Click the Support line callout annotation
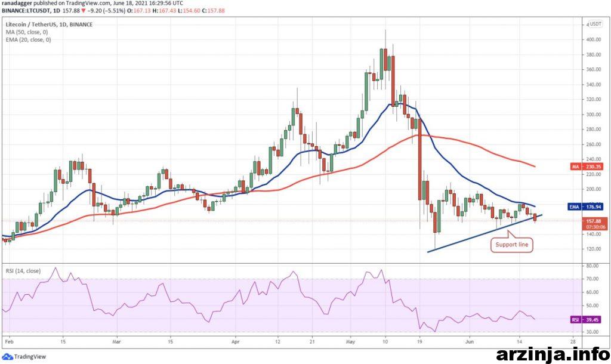The image size is (611, 364). click(511, 244)
